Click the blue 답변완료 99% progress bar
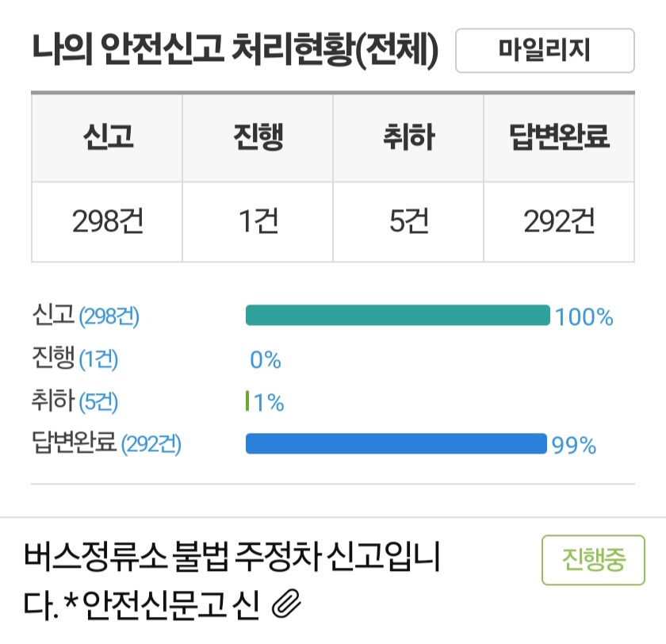 point(396,443)
